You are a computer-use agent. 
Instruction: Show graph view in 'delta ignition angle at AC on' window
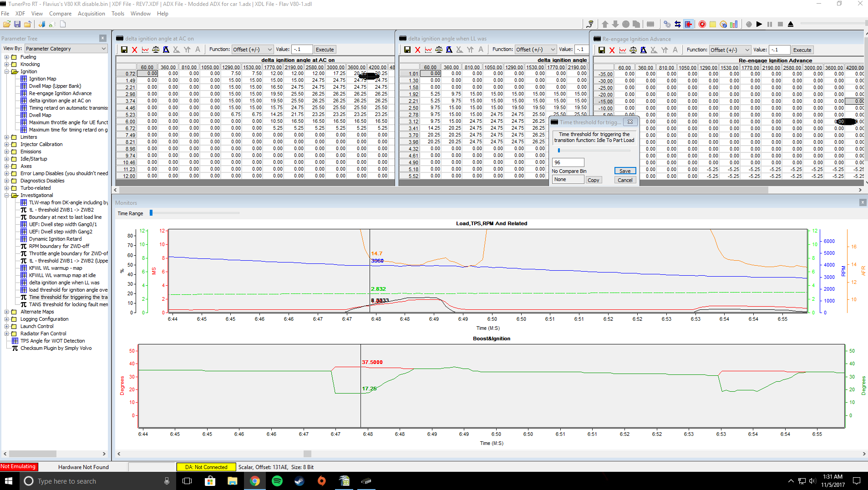click(145, 50)
